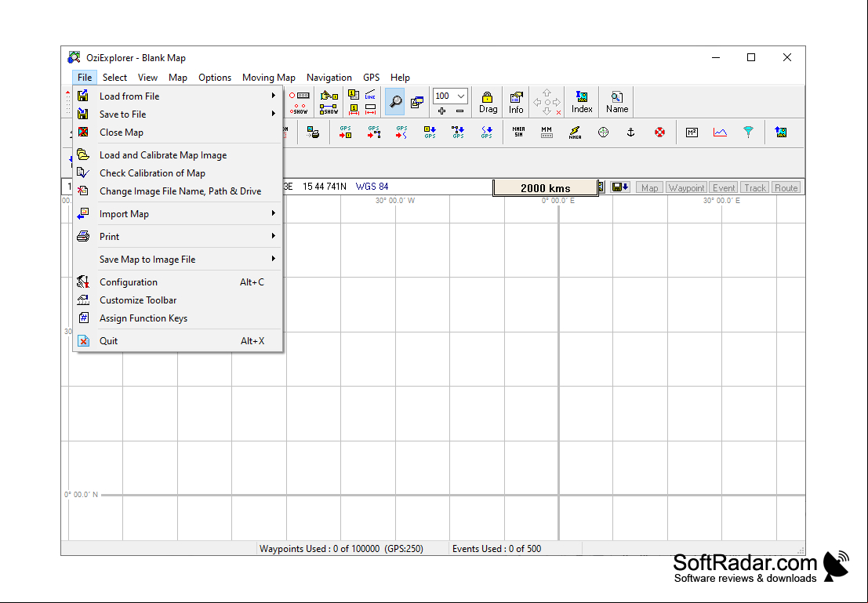Select the route editing hand-pencil icon
The width and height of the screenshot is (868, 603).
(329, 96)
